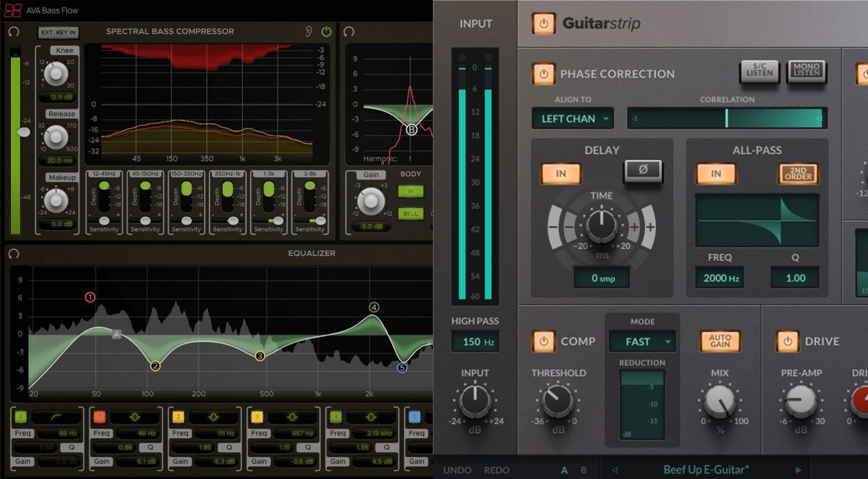Select the bell filter shape of band 1
Screen dimensions: 868x479
[134, 417]
